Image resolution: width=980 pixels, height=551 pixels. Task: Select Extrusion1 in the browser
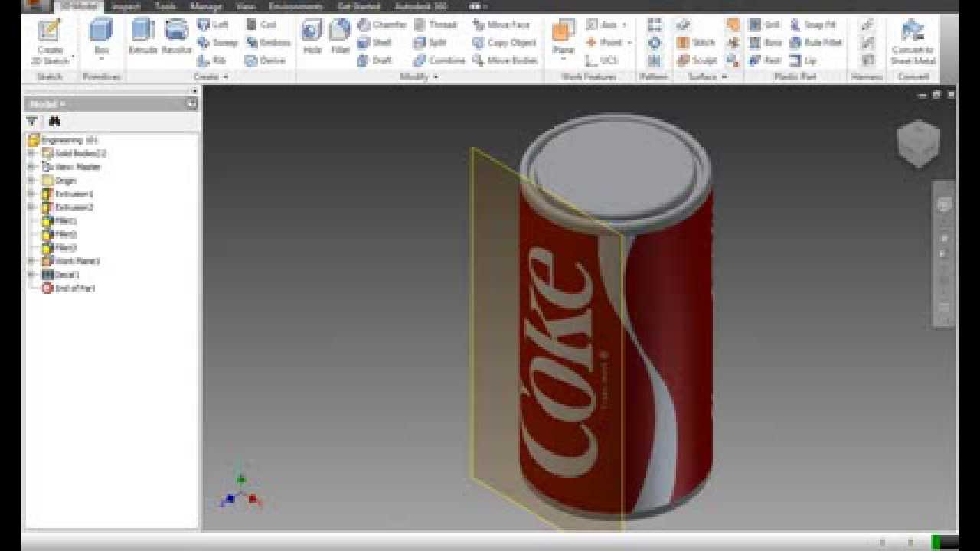[67, 194]
